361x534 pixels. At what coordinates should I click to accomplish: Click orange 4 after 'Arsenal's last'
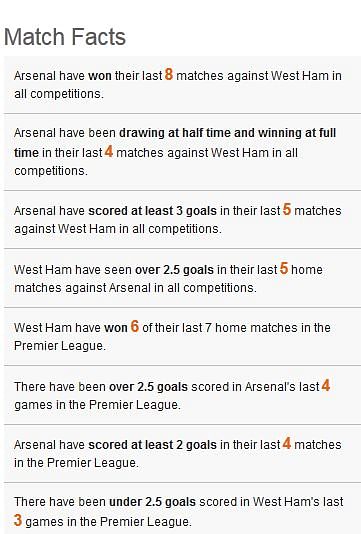coord(326,386)
